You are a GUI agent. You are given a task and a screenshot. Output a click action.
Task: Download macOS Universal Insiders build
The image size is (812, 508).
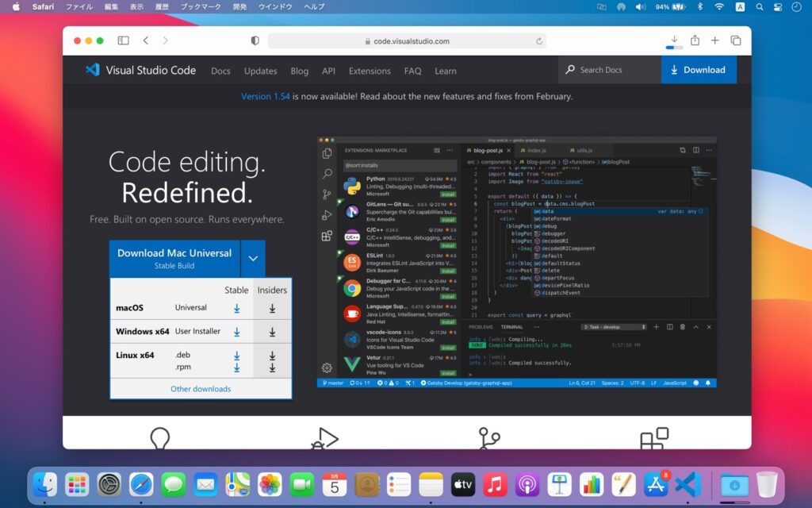point(273,309)
